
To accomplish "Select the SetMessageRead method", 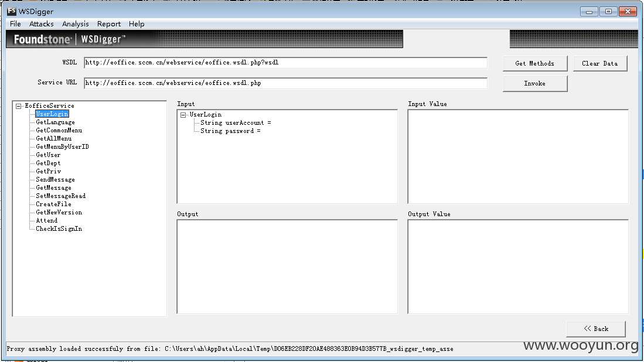I will tap(60, 196).
